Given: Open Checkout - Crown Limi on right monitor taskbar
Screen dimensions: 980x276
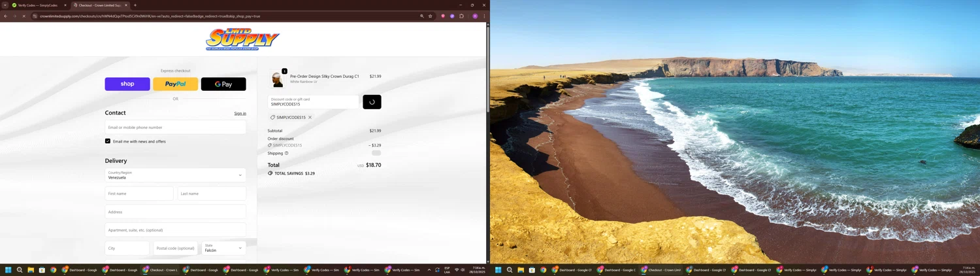Looking at the screenshot, I should click(x=661, y=269).
